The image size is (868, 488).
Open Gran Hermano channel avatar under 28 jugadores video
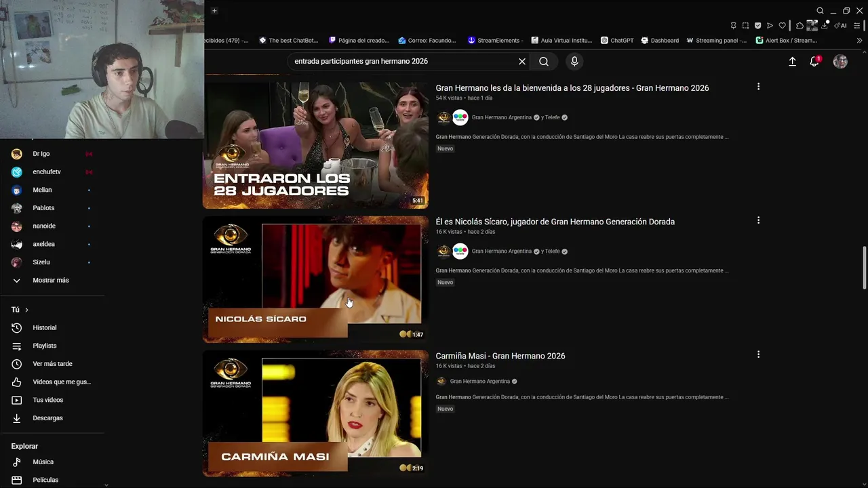click(x=443, y=117)
